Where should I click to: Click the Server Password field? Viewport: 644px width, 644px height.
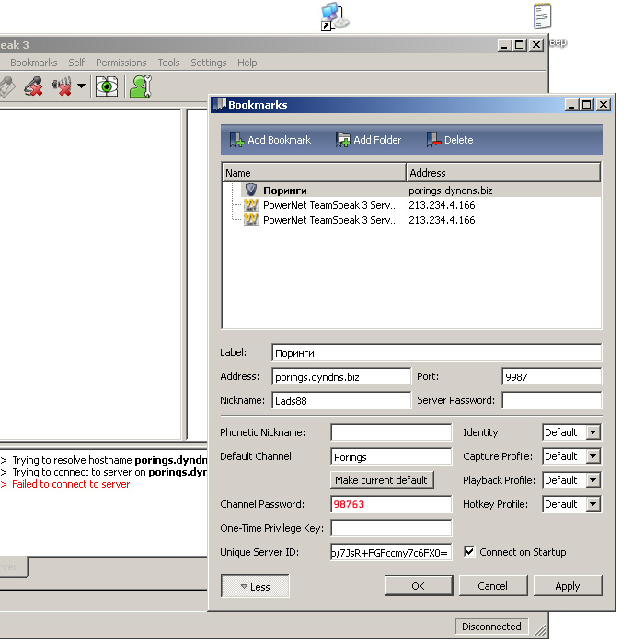pyautogui.click(x=552, y=400)
